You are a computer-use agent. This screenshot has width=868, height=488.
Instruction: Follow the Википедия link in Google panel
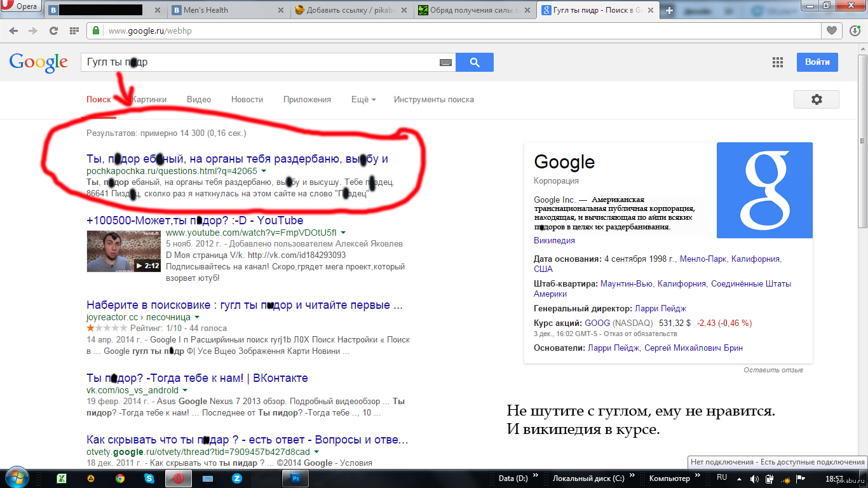point(554,241)
